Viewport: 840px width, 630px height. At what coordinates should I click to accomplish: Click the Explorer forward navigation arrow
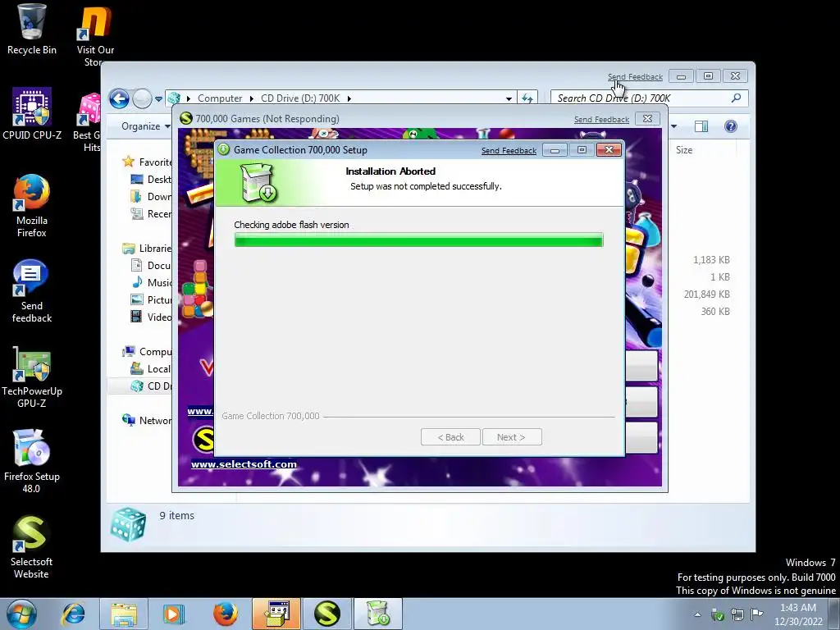tap(142, 98)
